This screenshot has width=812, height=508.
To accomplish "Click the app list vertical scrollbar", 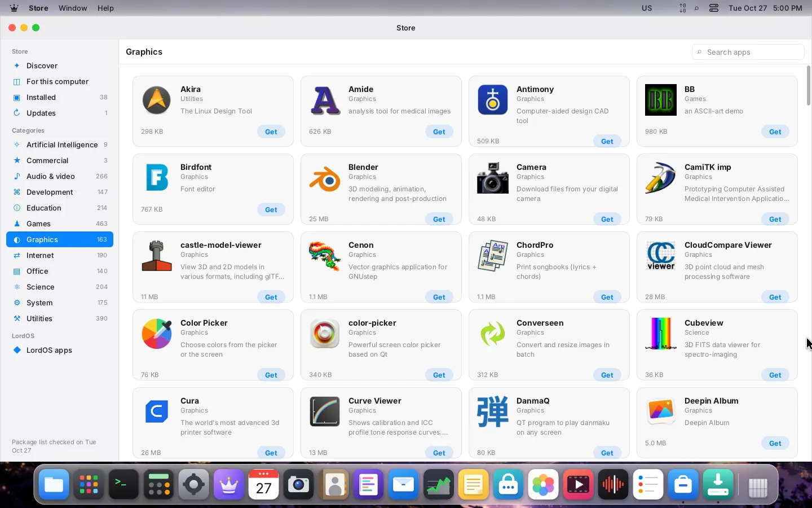I will [808, 85].
